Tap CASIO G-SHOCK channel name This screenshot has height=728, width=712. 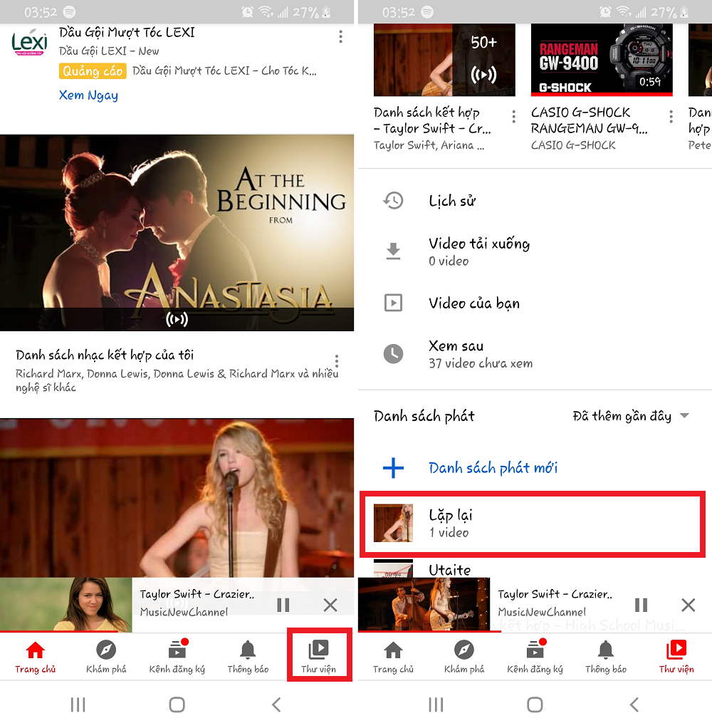click(x=573, y=145)
